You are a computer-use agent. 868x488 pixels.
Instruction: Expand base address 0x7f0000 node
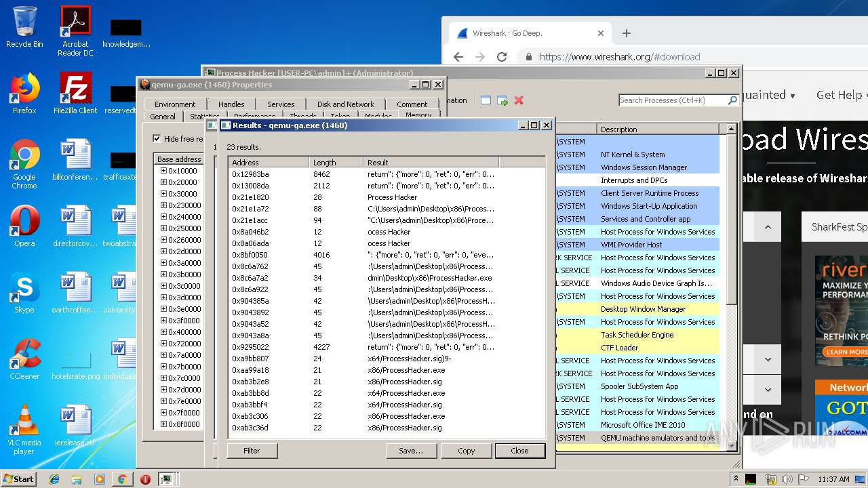(163, 413)
